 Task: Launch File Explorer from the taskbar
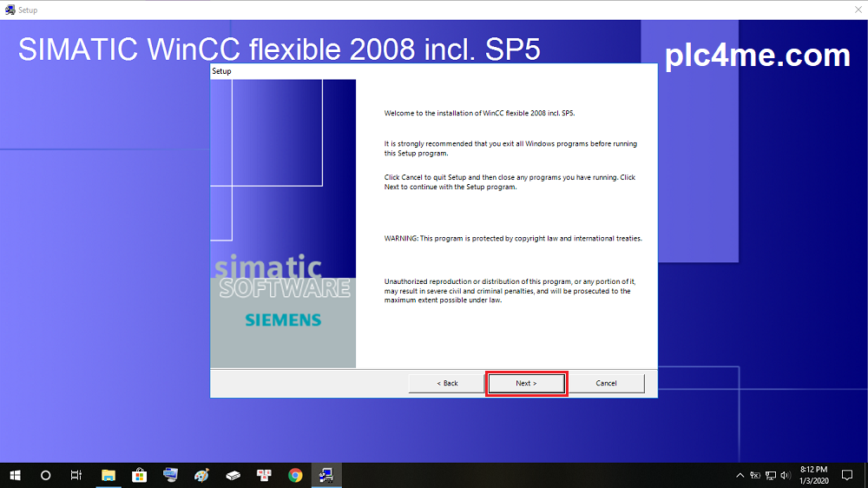(108, 475)
